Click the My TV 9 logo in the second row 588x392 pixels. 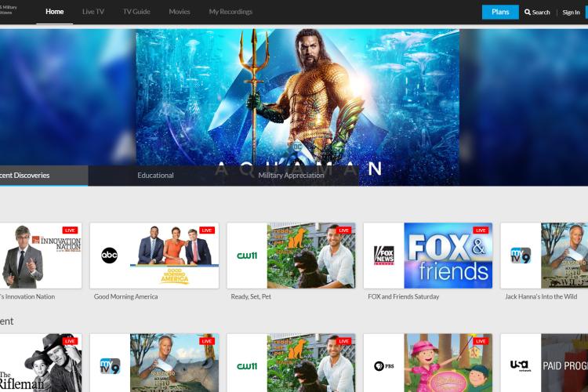[111, 366]
